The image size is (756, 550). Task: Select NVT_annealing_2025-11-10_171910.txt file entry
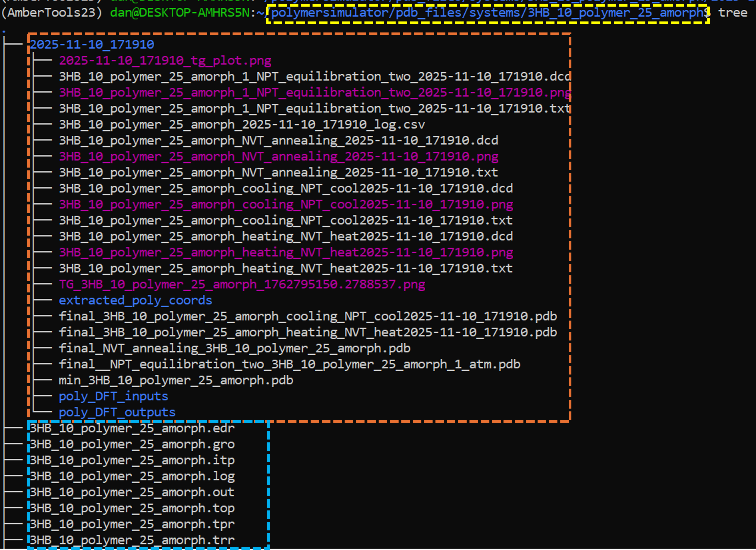pos(279,173)
